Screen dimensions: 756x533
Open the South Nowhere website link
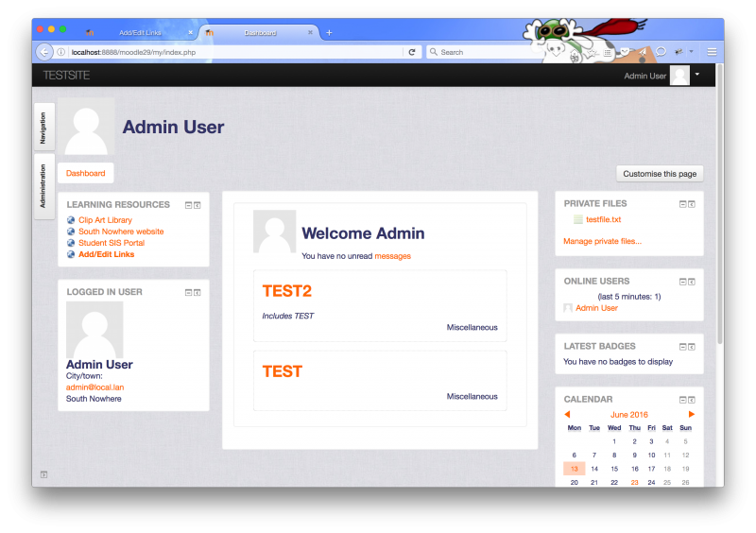pos(121,232)
